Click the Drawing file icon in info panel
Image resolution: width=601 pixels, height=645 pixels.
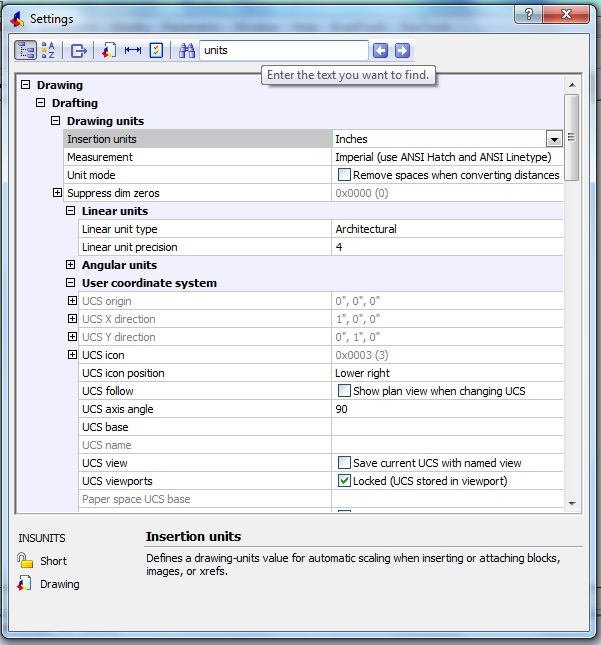pos(24,583)
